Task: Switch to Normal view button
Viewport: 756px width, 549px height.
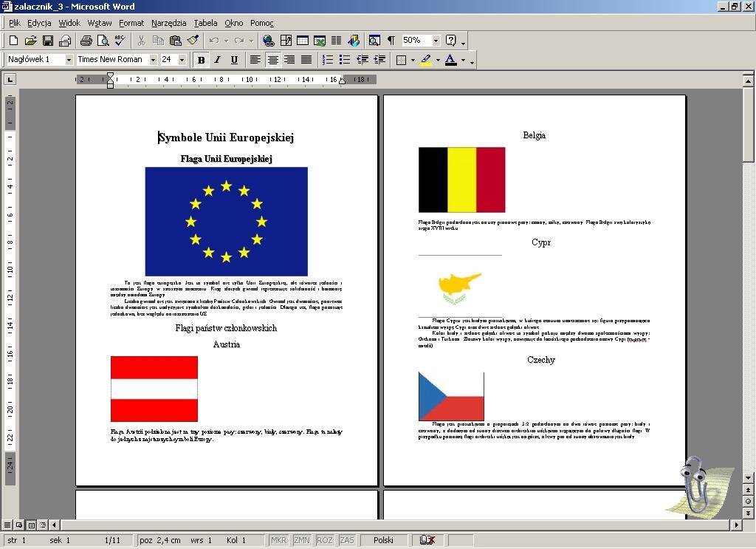Action: click(x=7, y=525)
